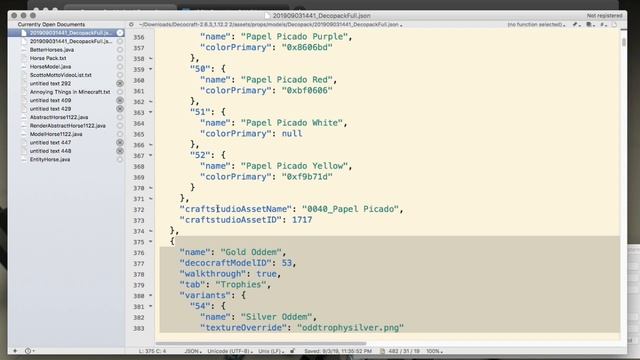640x360 pixels.
Task: Open RenderAbstractHorse1122.java from the sidebar
Action: [67, 126]
